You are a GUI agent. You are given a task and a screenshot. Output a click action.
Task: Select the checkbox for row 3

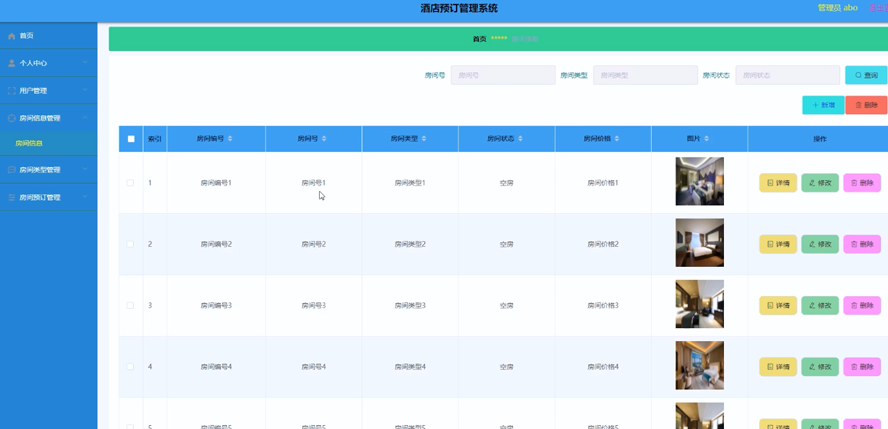tap(130, 306)
